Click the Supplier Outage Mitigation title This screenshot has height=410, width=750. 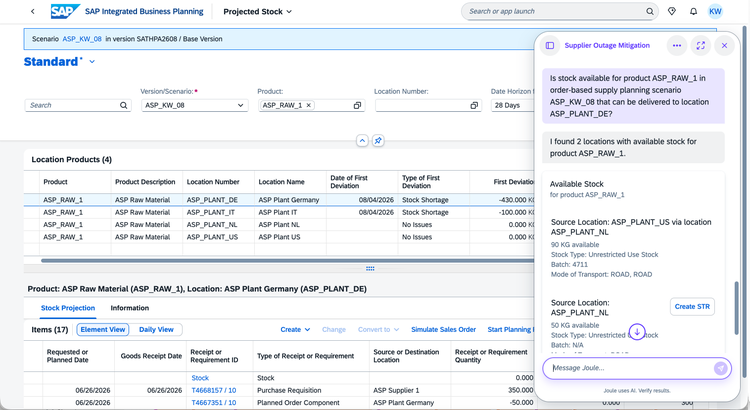tap(607, 45)
